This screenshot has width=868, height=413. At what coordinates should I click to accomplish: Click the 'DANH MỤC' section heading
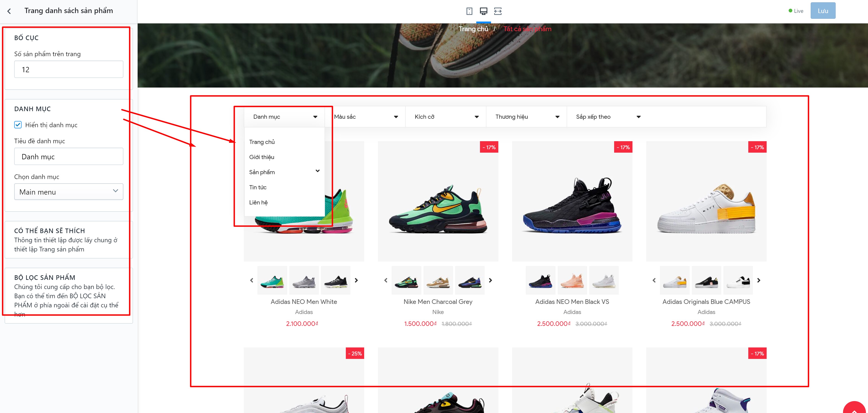pyautogui.click(x=32, y=109)
